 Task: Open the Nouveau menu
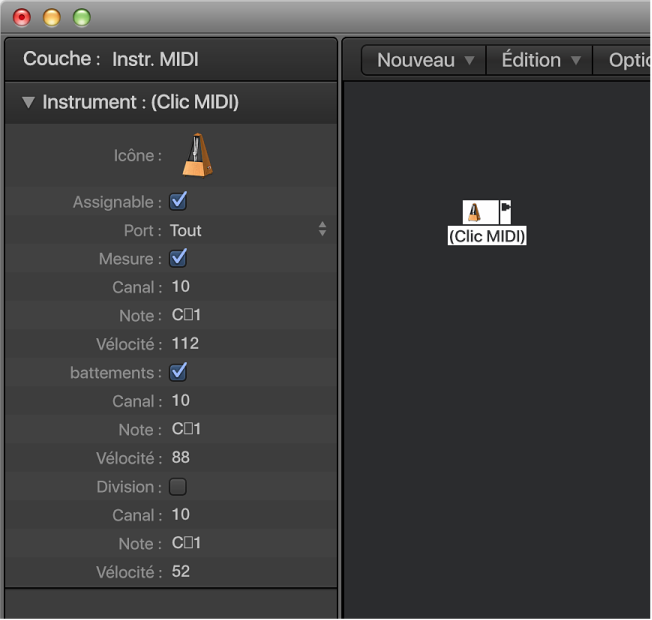(x=423, y=60)
